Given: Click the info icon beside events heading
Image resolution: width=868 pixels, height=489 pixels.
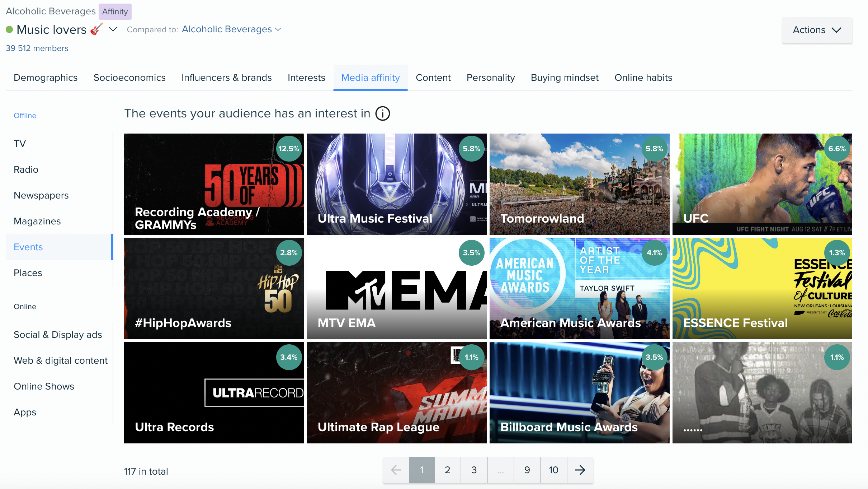Looking at the screenshot, I should tap(382, 113).
